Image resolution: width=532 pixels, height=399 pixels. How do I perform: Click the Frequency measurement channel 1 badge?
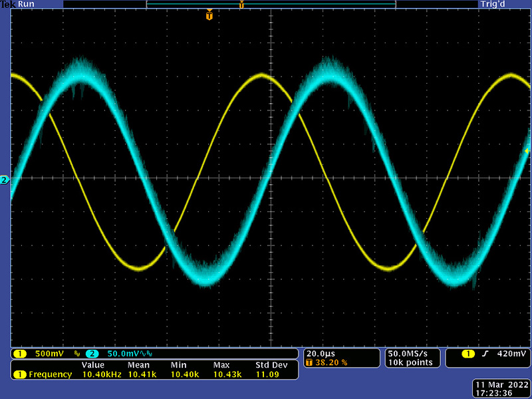pyautogui.click(x=20, y=374)
